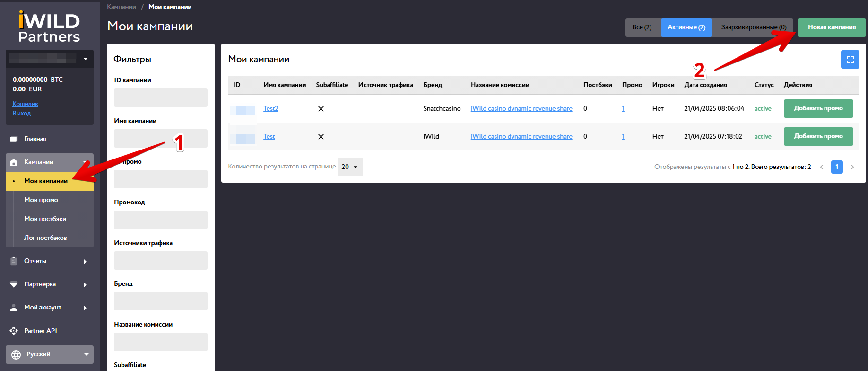
Task: Open the Test campaign link
Action: click(269, 136)
